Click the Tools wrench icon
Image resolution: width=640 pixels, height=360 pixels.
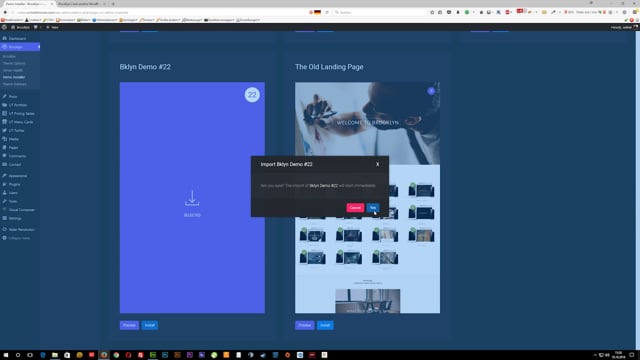coord(4,201)
